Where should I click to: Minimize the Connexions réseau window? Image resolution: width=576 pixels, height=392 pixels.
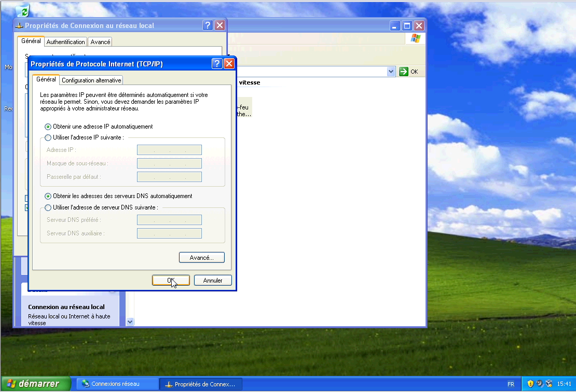click(395, 26)
